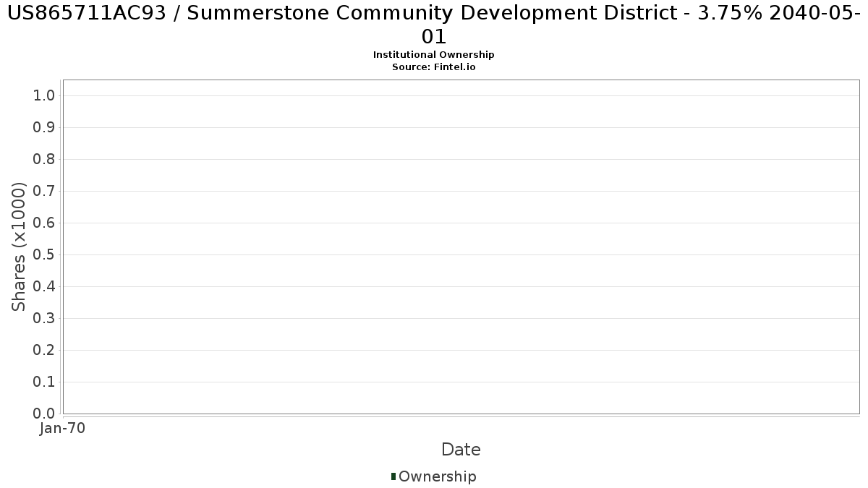Click the center of the empty plot area
Screen dimensions: 868x488
[x=461, y=247]
